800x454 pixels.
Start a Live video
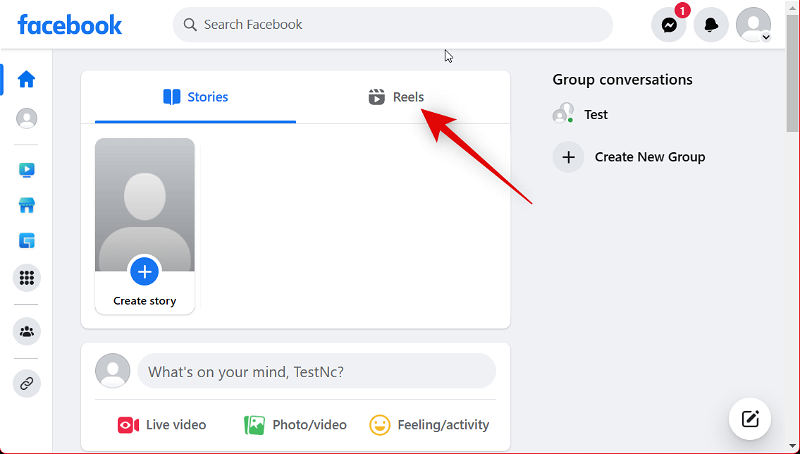click(162, 425)
